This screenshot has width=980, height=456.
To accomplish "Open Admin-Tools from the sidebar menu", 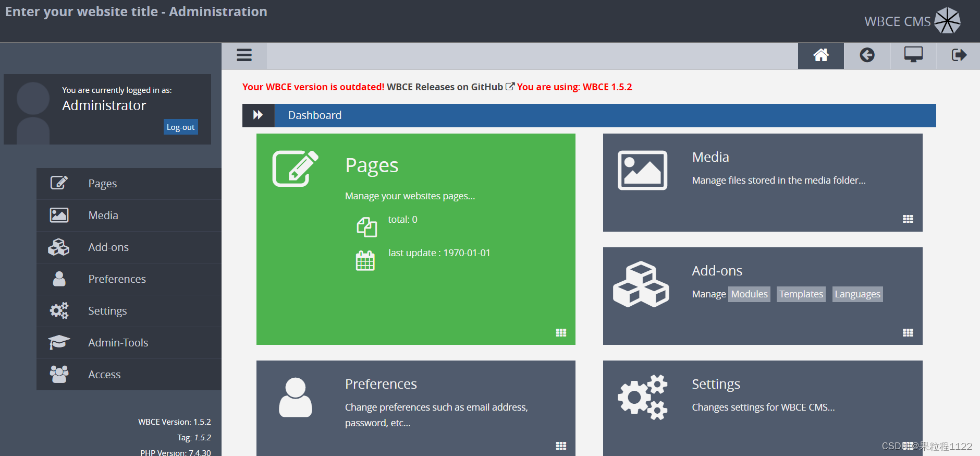I will click(129, 343).
